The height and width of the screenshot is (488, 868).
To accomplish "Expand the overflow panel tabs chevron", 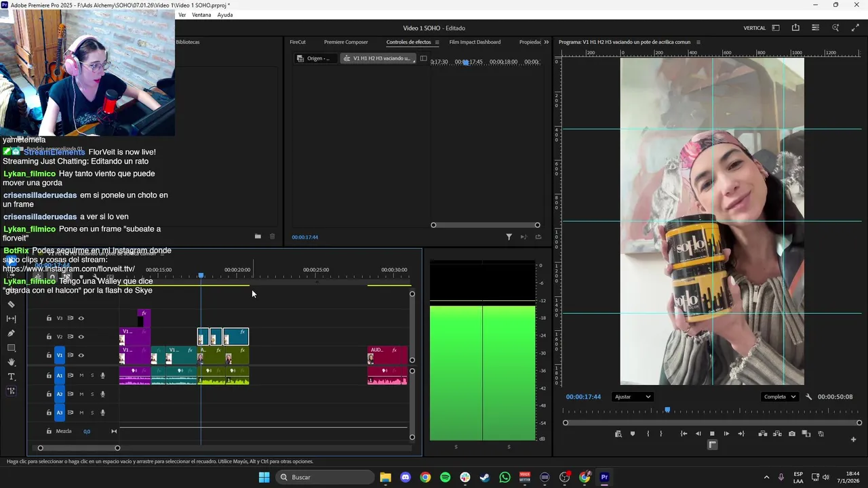I will point(547,42).
